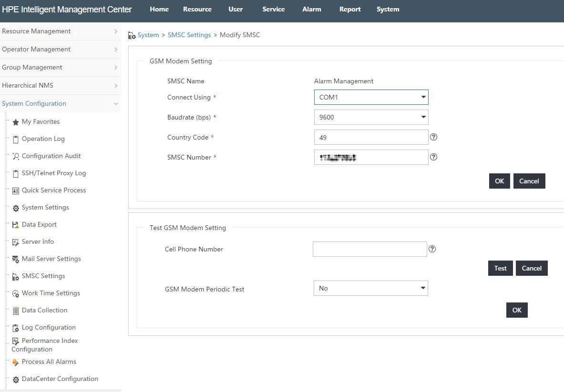Image resolution: width=564 pixels, height=392 pixels.
Task: Collapse the System Configuration section
Action: coord(61,103)
